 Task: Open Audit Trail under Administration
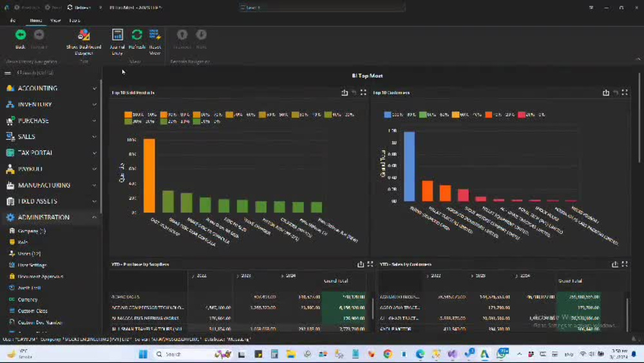(x=29, y=288)
